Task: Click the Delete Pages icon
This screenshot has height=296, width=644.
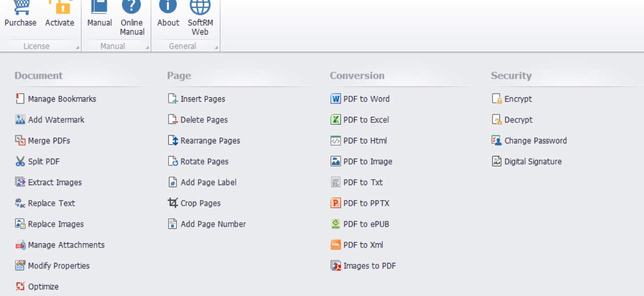Action: click(173, 120)
